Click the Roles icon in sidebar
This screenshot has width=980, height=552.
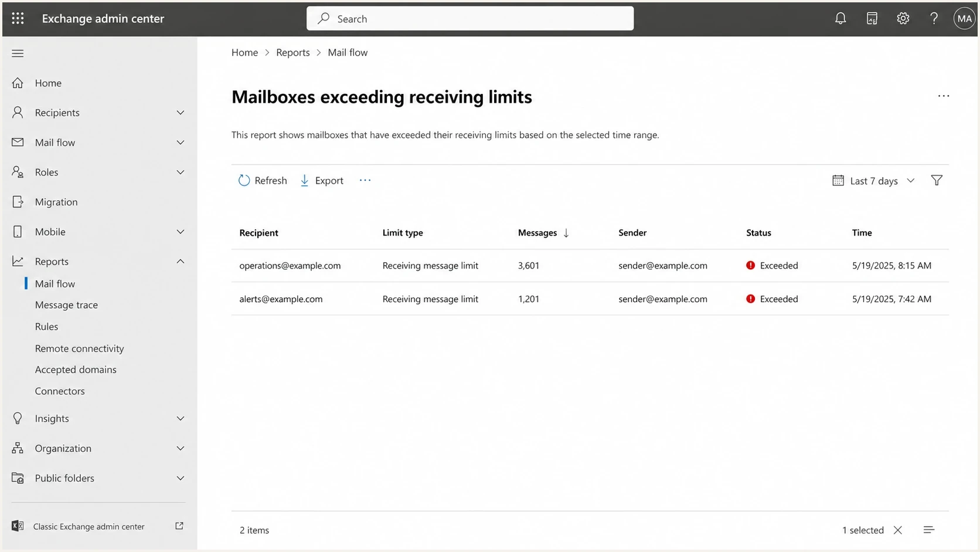tap(18, 172)
